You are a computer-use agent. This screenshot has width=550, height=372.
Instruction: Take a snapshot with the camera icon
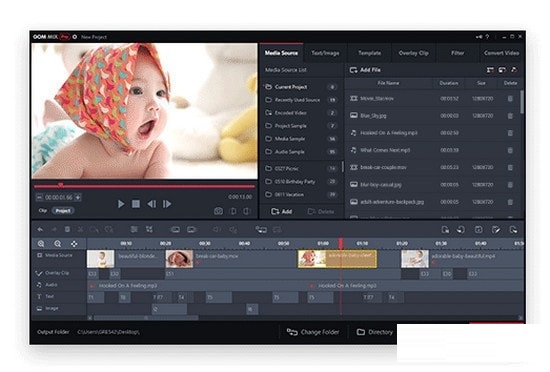point(218,211)
